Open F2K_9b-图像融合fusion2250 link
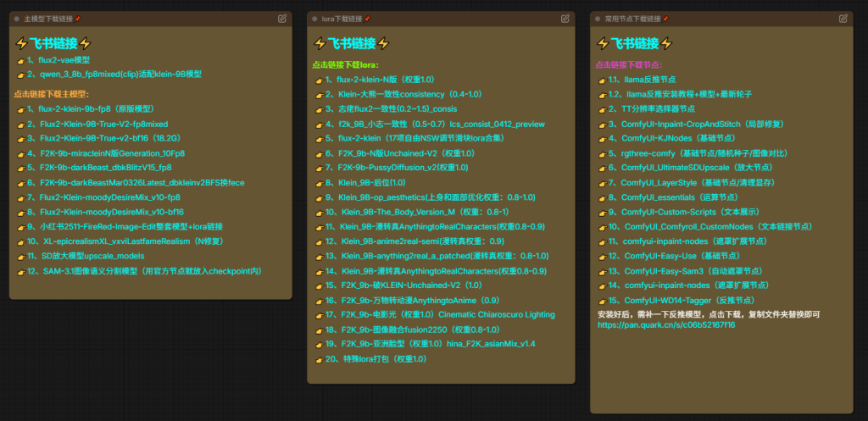 tap(413, 330)
